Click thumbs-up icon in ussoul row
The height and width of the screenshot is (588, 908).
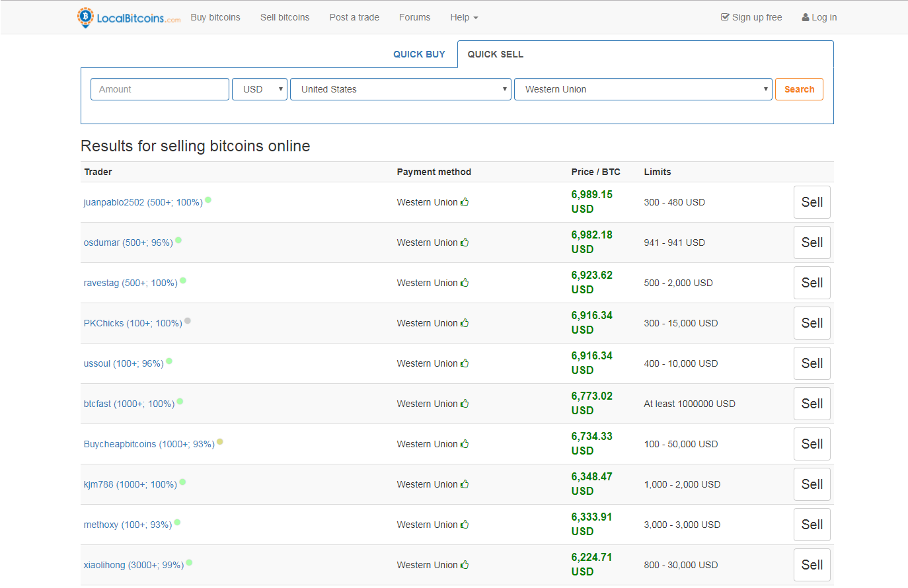click(x=465, y=363)
